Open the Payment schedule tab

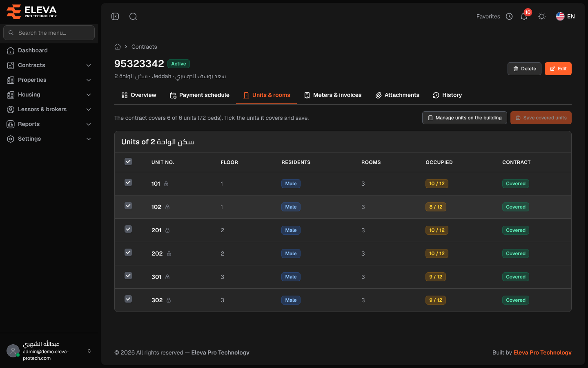click(200, 95)
